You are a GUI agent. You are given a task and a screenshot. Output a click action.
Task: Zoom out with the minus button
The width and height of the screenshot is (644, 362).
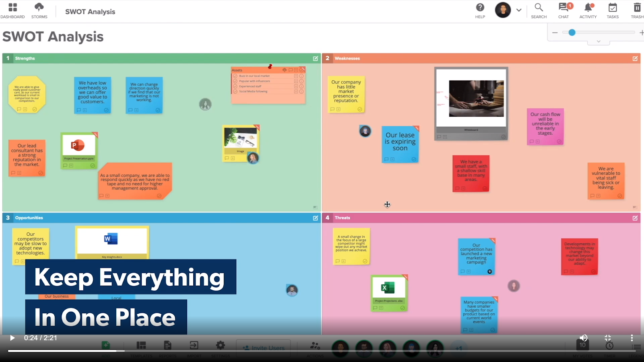555,33
